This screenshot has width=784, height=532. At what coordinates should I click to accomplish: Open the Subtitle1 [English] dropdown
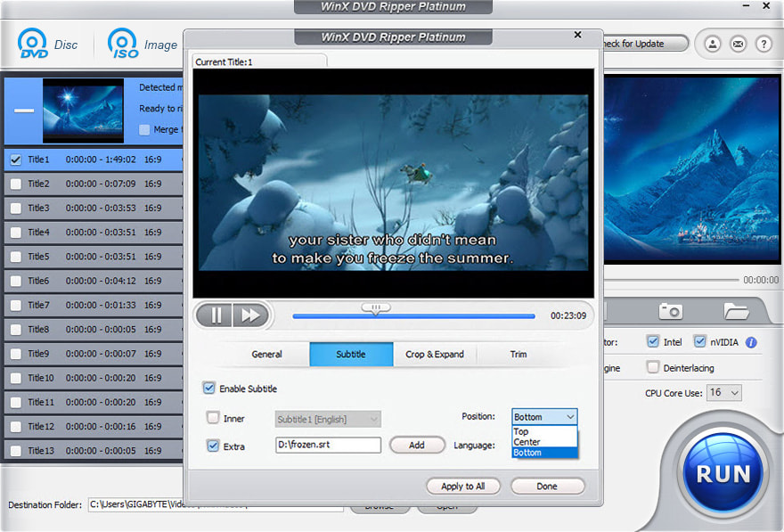pyautogui.click(x=328, y=419)
